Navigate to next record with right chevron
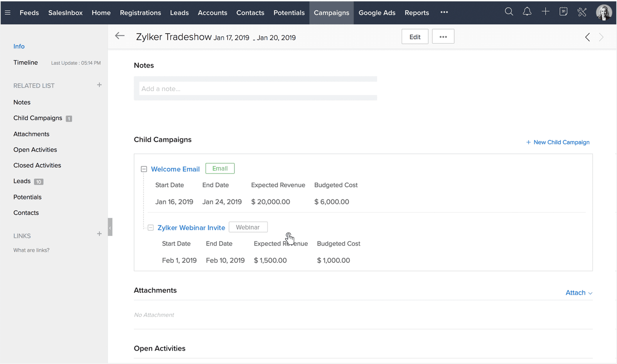 pos(601,37)
